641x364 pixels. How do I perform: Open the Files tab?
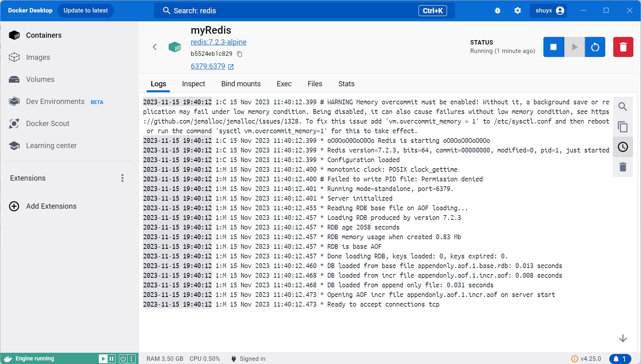click(x=315, y=84)
